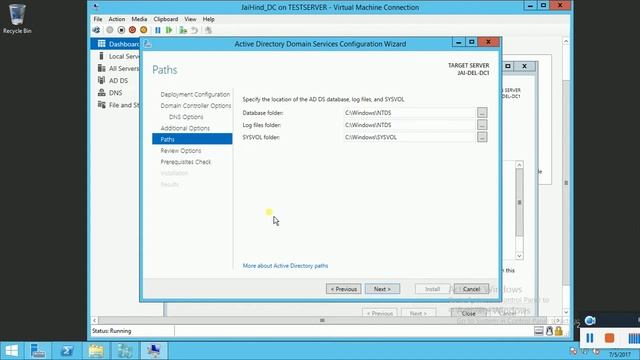Open the Action menu
This screenshot has width=640, height=360.
[117, 19]
